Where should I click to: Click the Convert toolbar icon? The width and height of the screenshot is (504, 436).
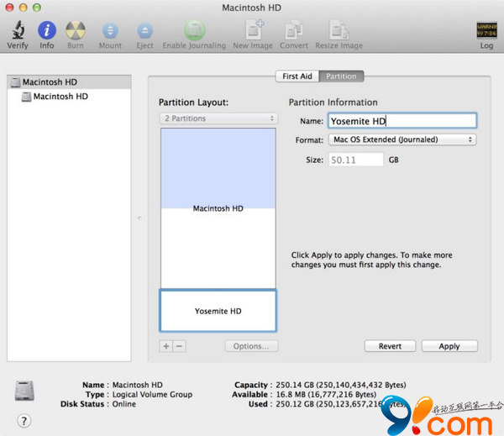pyautogui.click(x=294, y=30)
